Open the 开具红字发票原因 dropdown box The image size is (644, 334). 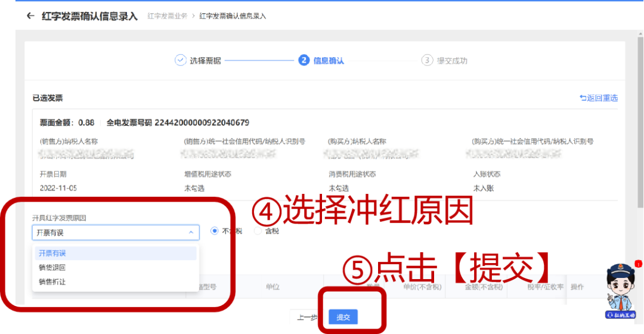(x=116, y=233)
